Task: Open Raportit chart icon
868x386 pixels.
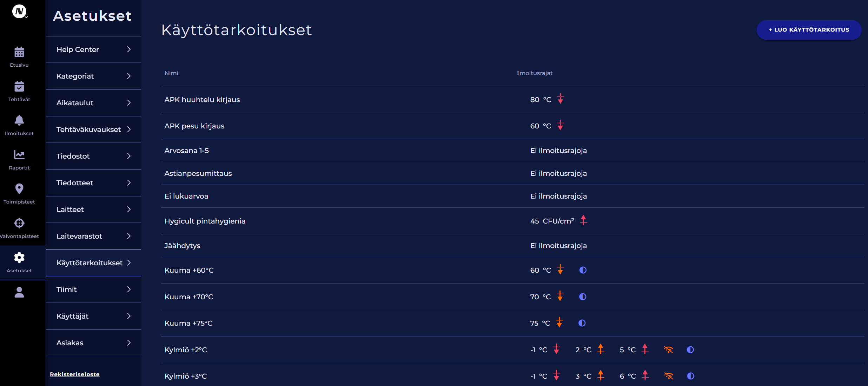Action: click(19, 155)
